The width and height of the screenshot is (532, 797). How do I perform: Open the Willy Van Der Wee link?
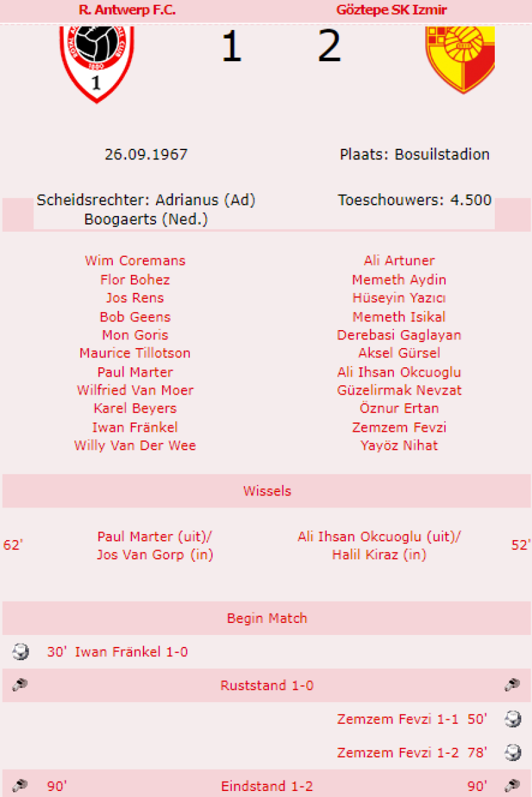click(135, 445)
